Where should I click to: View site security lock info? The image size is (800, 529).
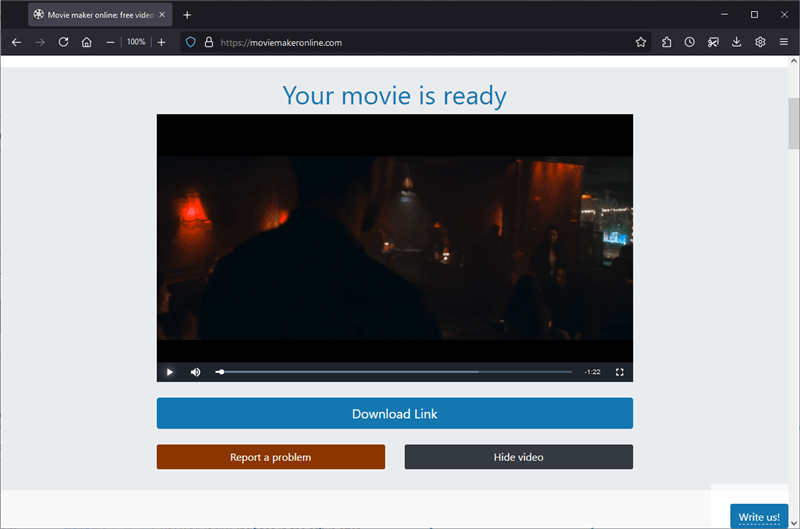[x=209, y=42]
